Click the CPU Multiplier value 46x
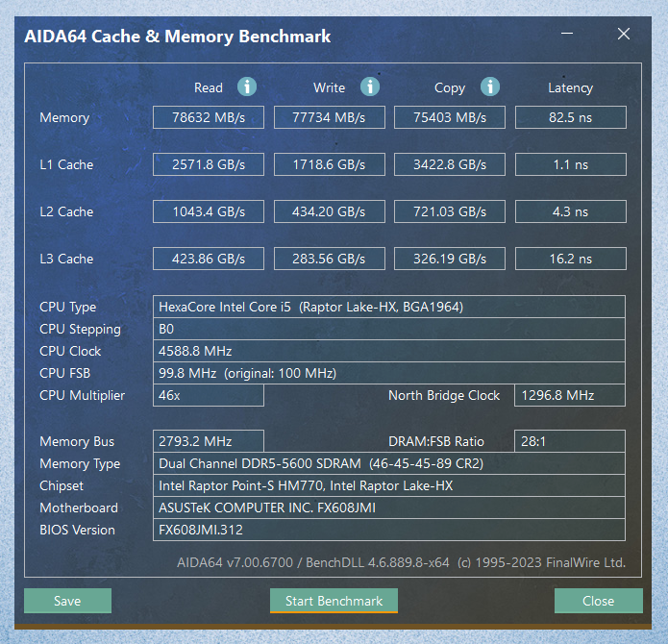Image resolution: width=668 pixels, height=644 pixels. click(209, 395)
